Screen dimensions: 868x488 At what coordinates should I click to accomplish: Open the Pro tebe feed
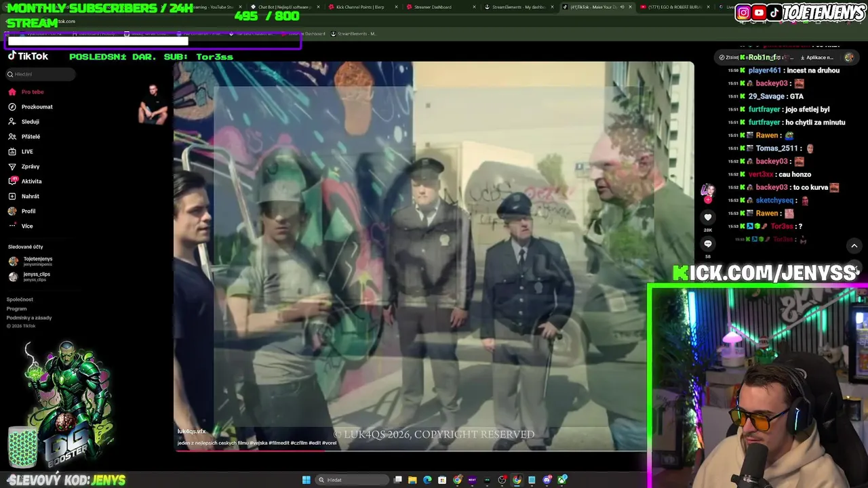pyautogui.click(x=32, y=91)
